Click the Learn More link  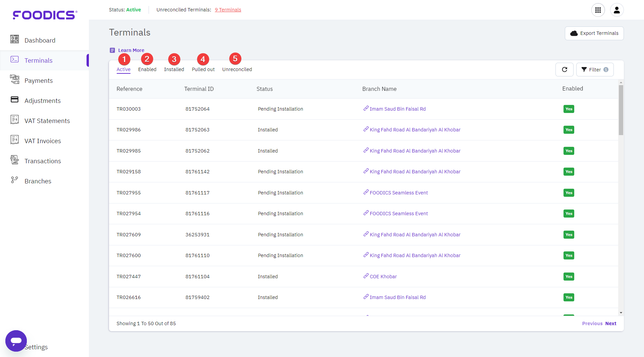pyautogui.click(x=131, y=50)
